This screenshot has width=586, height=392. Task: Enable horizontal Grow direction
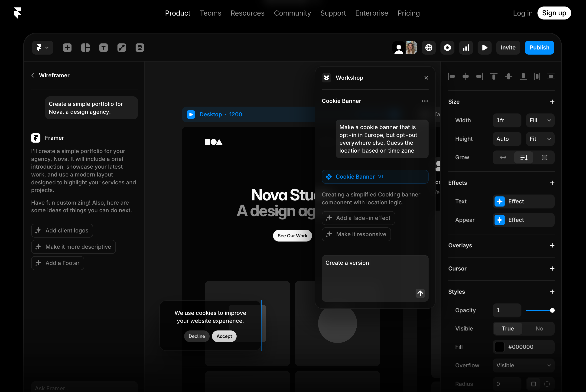(503, 157)
